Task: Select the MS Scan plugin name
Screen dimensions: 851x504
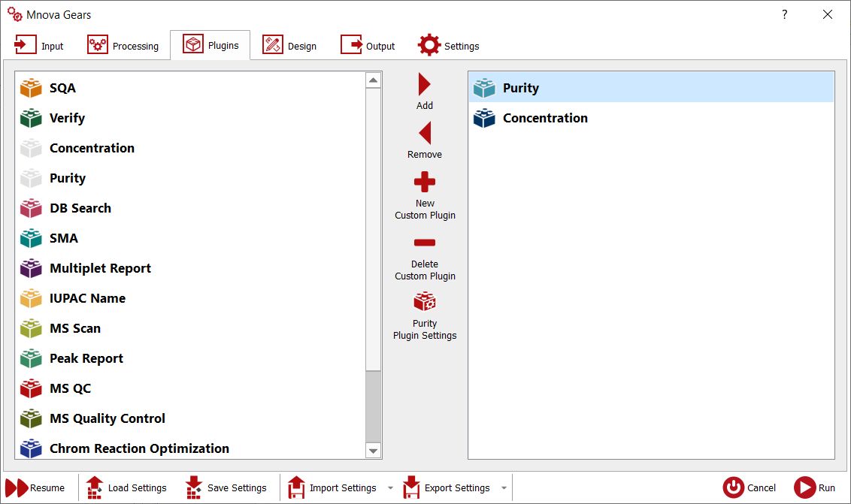Action: pos(75,328)
